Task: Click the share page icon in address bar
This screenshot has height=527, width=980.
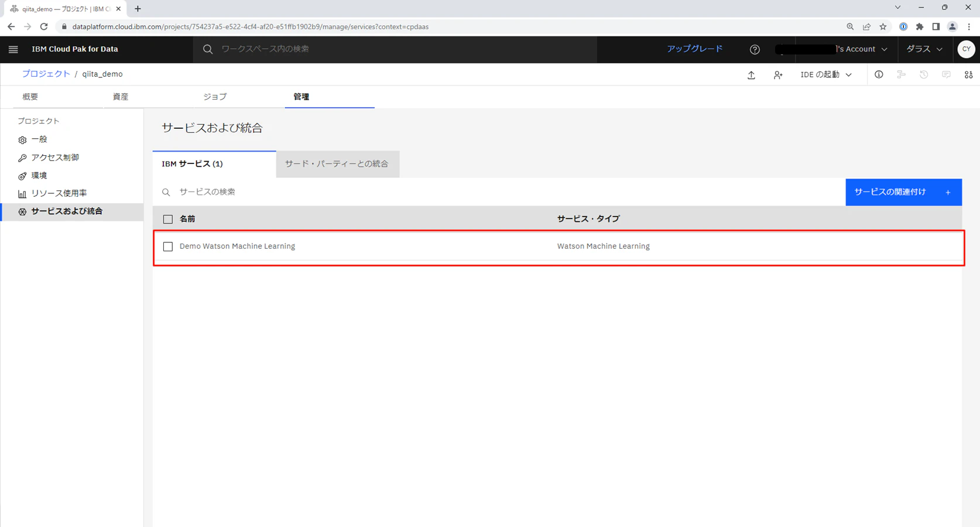Action: tap(866, 26)
